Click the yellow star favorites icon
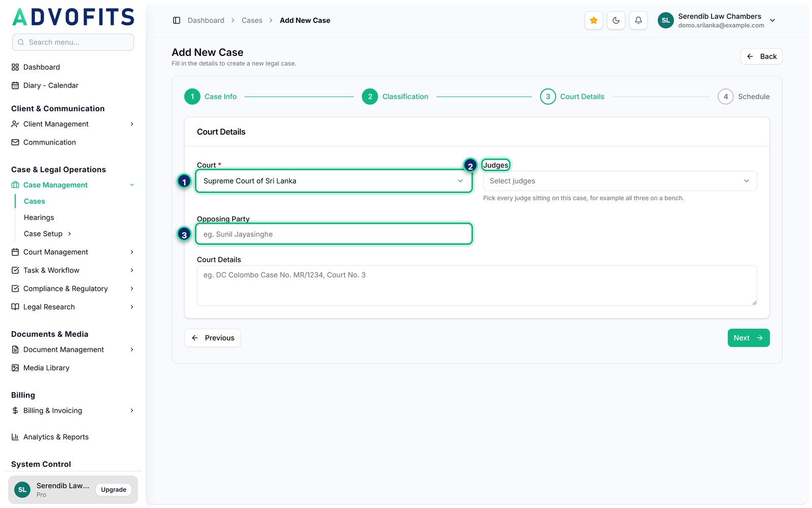Viewport: 812px width, 508px height. click(x=594, y=20)
